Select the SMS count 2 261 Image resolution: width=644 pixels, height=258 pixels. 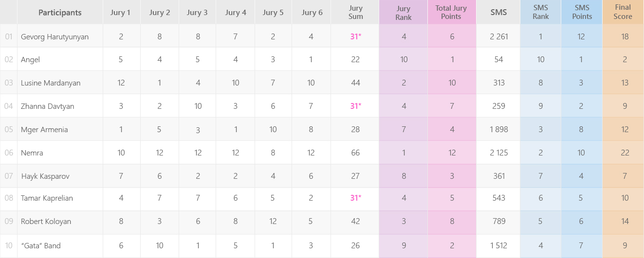[x=499, y=36]
